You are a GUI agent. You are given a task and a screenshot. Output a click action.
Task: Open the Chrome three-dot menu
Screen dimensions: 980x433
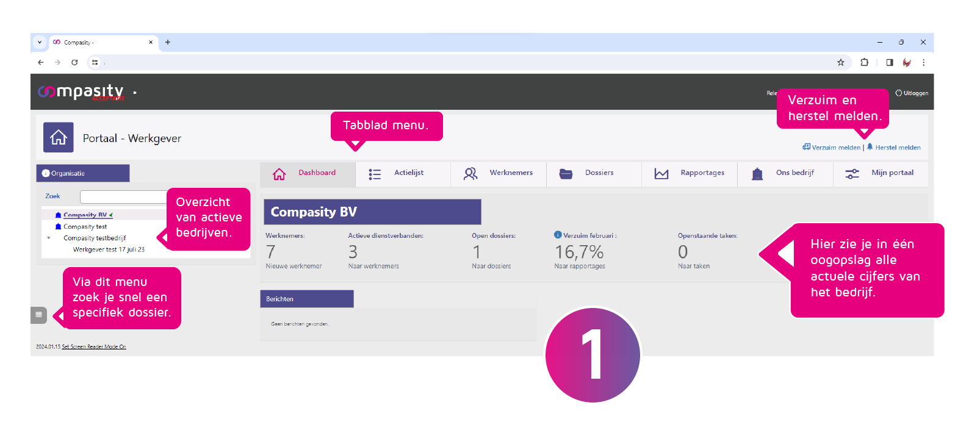924,62
